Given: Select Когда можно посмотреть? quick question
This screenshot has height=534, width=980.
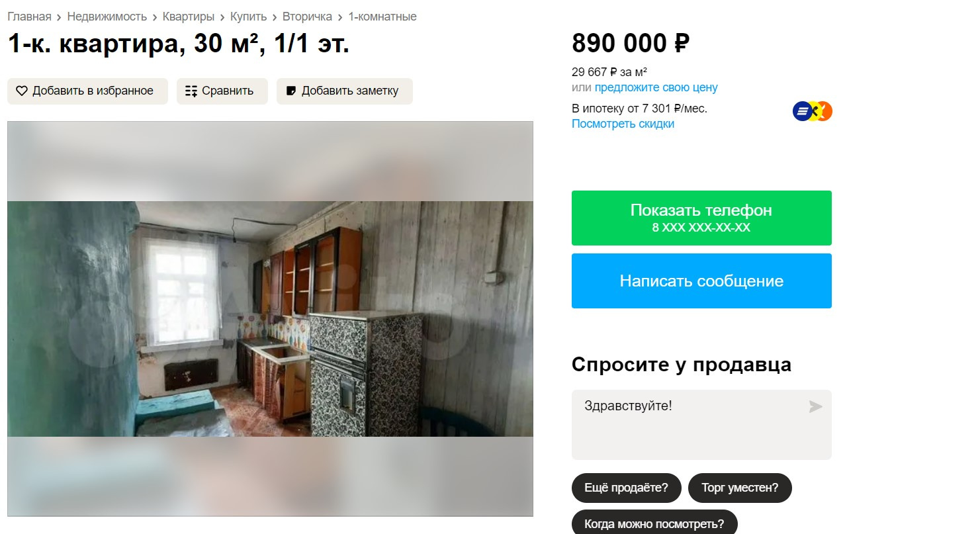Looking at the screenshot, I should [654, 523].
